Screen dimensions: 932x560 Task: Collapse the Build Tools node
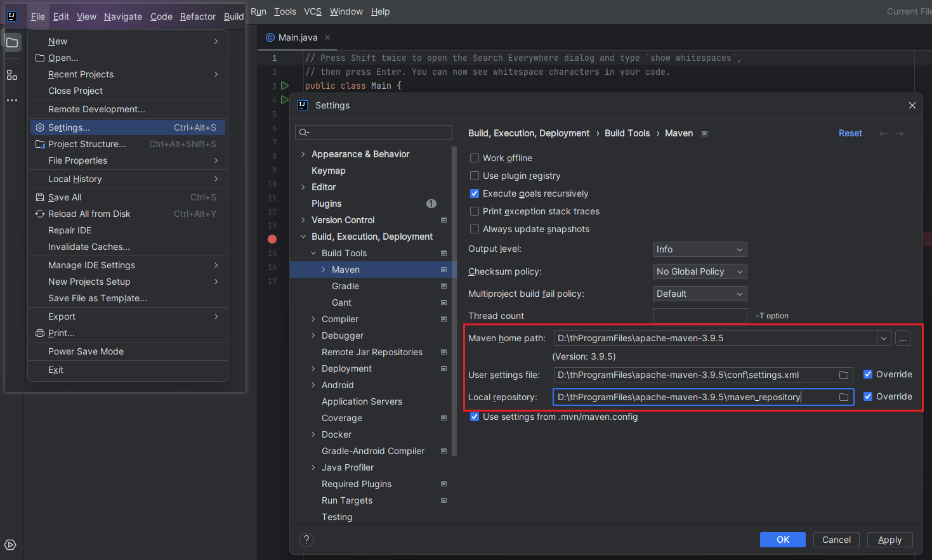(x=313, y=253)
